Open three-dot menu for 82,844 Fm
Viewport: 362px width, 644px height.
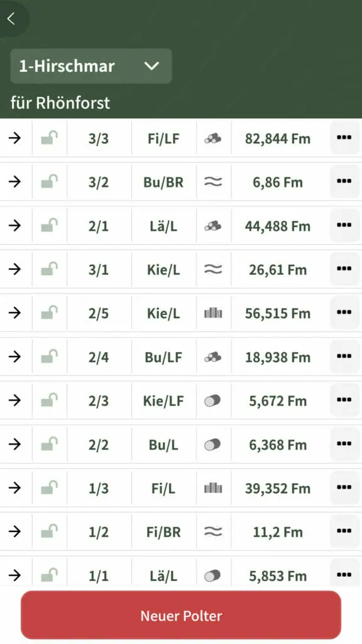coord(344,138)
